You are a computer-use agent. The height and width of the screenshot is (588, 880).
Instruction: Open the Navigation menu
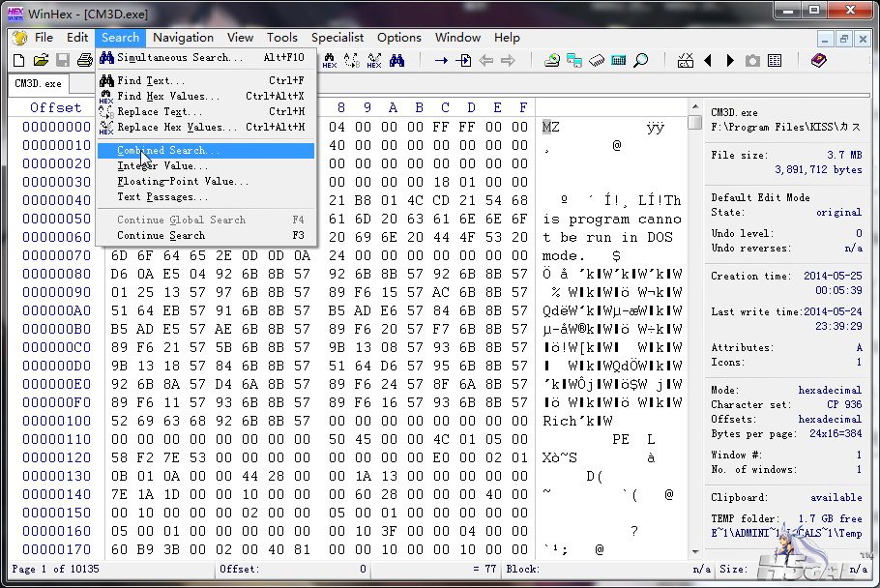[x=184, y=38]
